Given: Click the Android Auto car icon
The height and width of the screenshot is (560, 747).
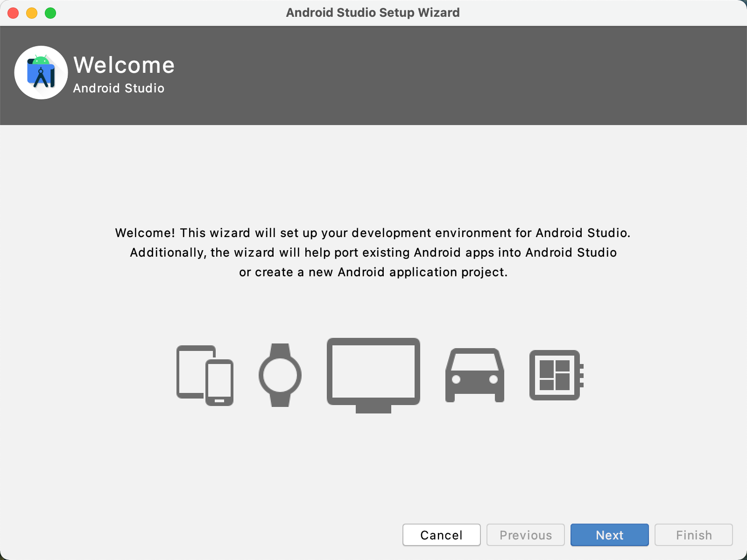Looking at the screenshot, I should [x=475, y=375].
